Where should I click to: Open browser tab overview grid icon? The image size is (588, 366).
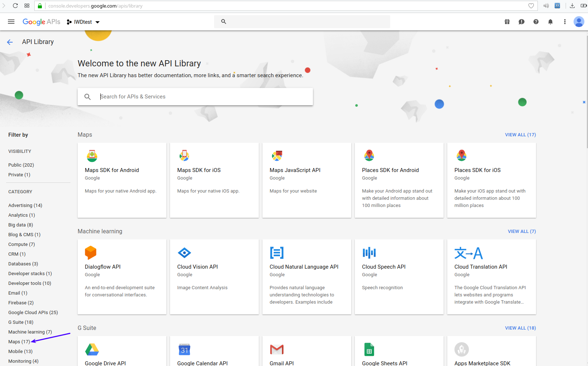tap(27, 6)
